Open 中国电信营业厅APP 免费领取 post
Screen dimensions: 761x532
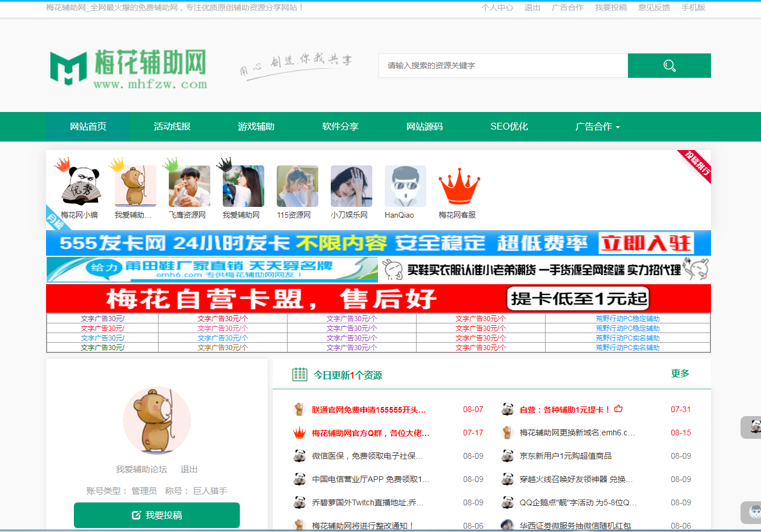point(371,479)
